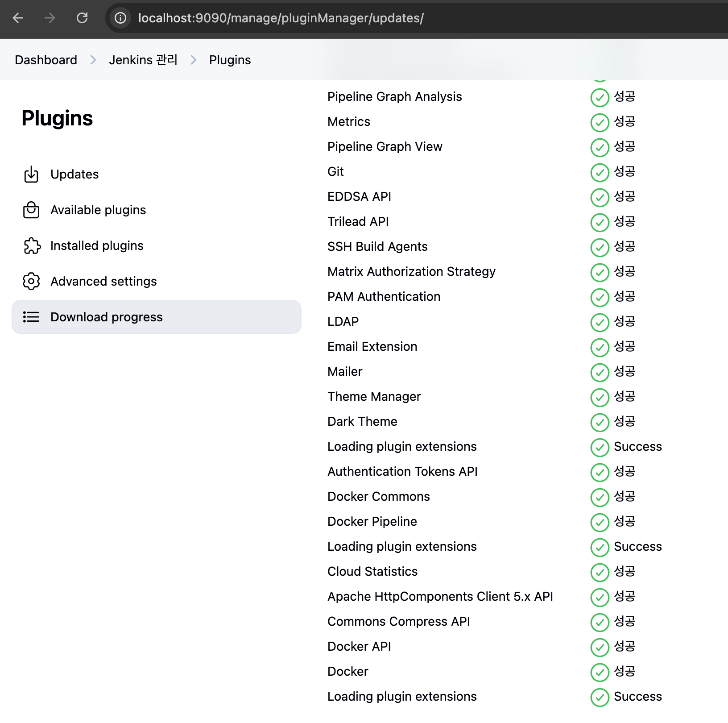
Task: Click the Available plugins shopping bag icon
Action: click(31, 210)
